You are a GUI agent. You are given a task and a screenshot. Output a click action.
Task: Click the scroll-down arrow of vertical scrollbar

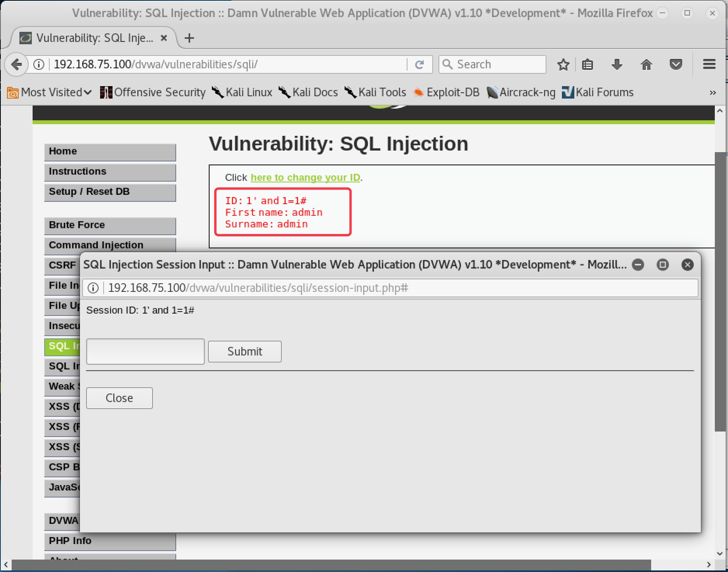coord(720,554)
